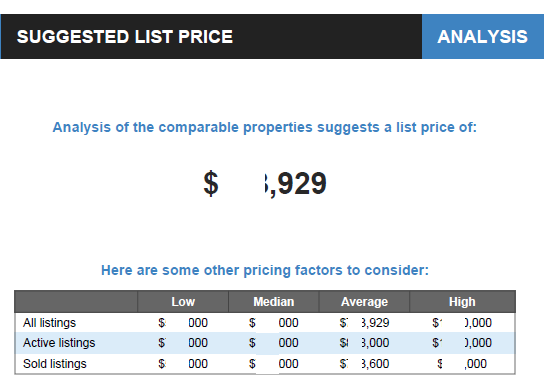Viewport: 556px width, 386px height.
Task: Click the ANALYSIS blue header tab
Action: click(x=483, y=37)
